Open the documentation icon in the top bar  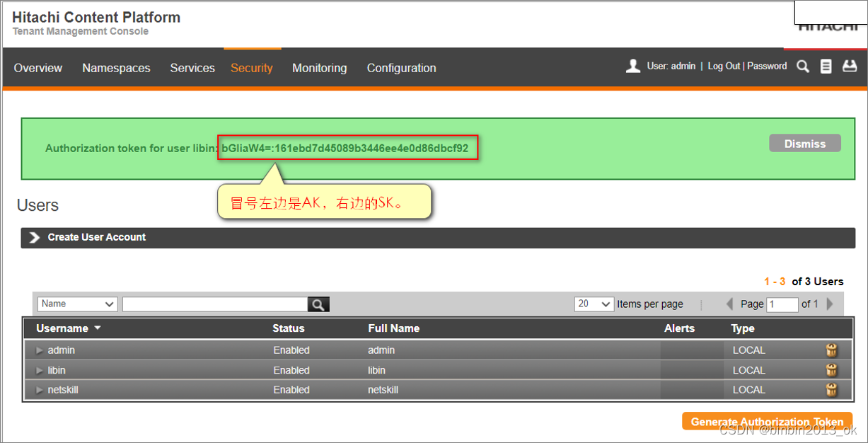[x=826, y=66]
